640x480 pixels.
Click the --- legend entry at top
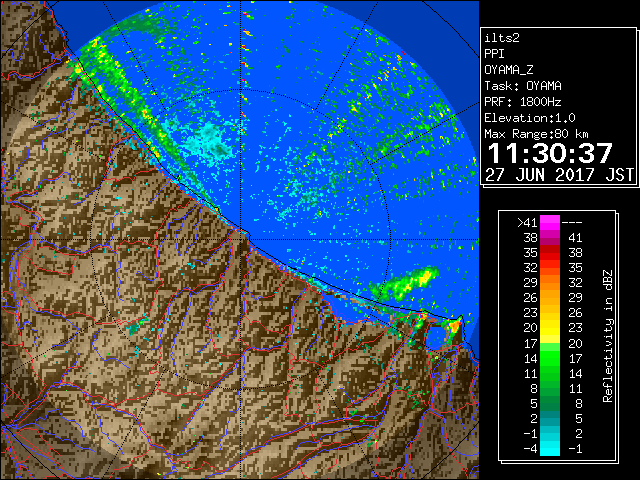(x=572, y=223)
